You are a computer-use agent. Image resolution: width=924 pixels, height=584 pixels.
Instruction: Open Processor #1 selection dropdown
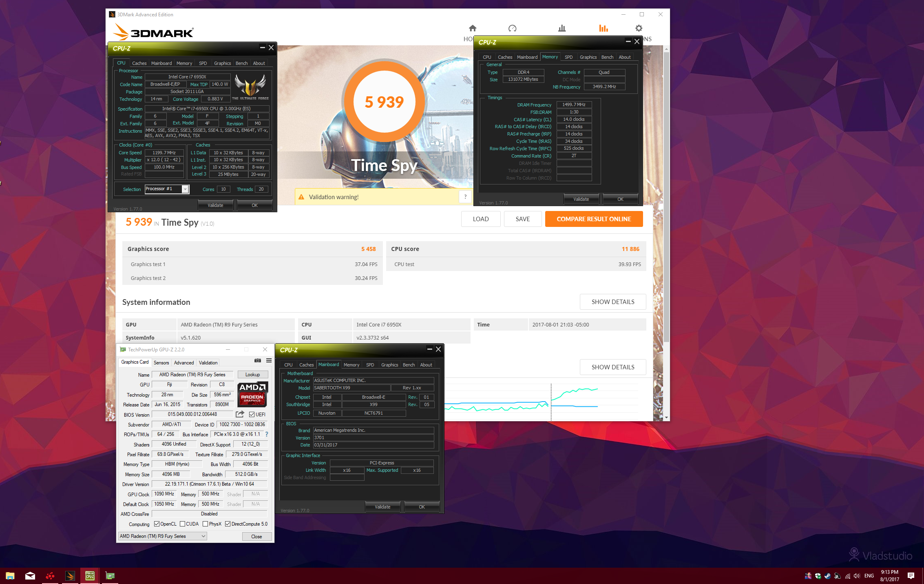[x=167, y=189]
